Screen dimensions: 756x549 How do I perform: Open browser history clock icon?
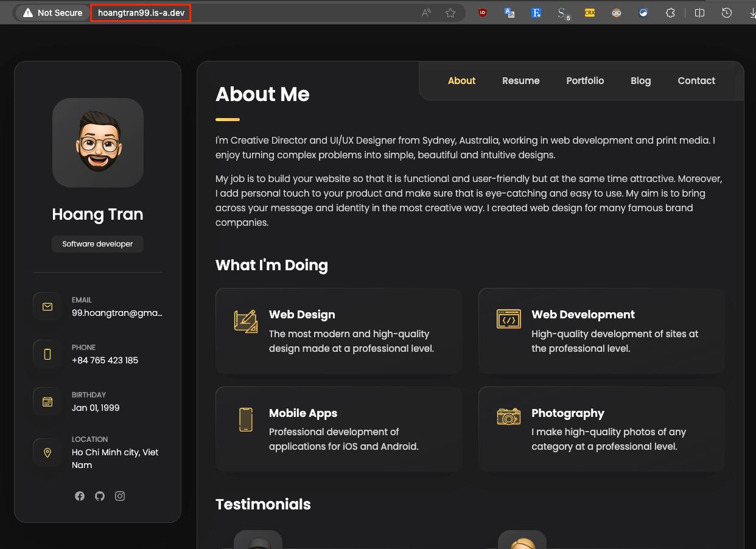click(727, 13)
